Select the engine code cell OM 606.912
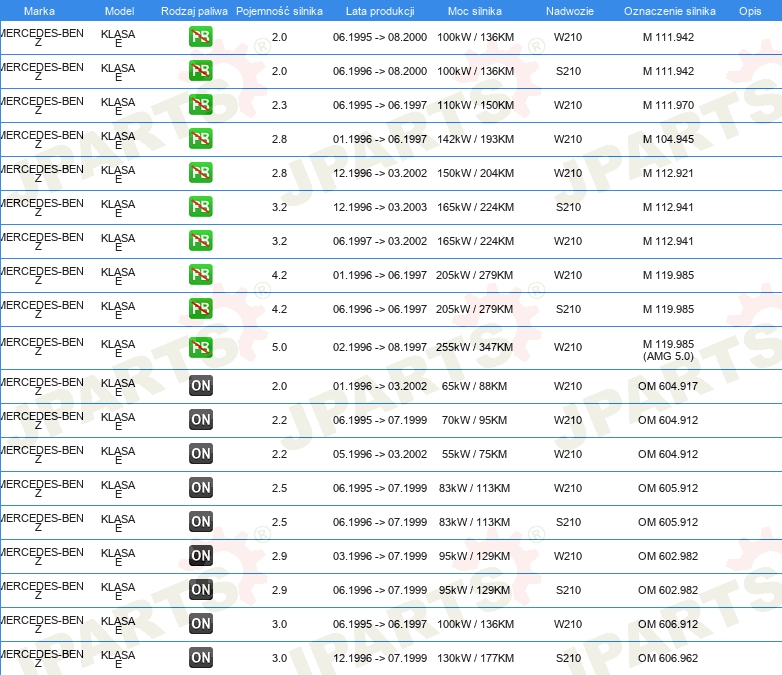 (668, 624)
